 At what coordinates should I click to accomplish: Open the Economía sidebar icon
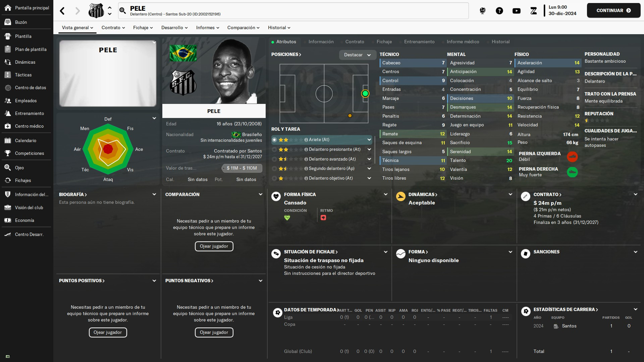click(x=8, y=220)
